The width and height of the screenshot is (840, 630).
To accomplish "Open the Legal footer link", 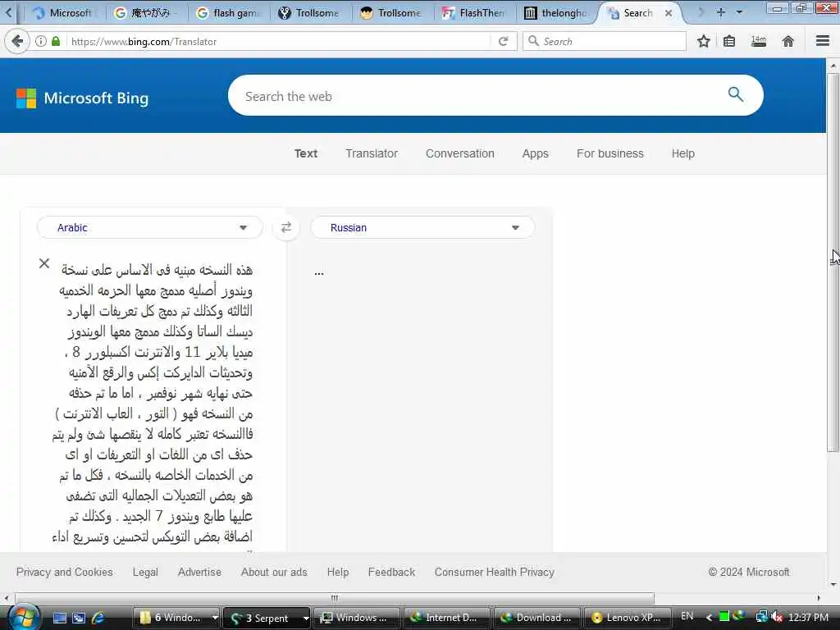I will (145, 572).
